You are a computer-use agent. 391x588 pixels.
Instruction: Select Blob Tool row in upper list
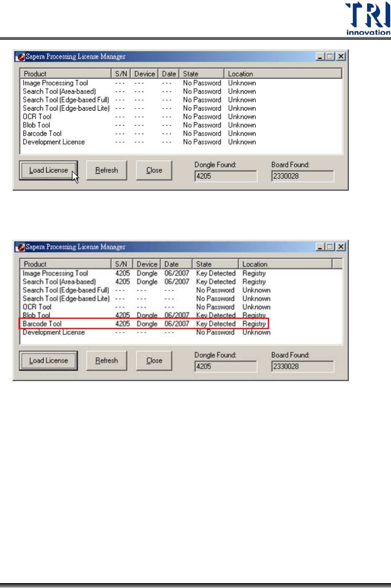click(x=181, y=125)
